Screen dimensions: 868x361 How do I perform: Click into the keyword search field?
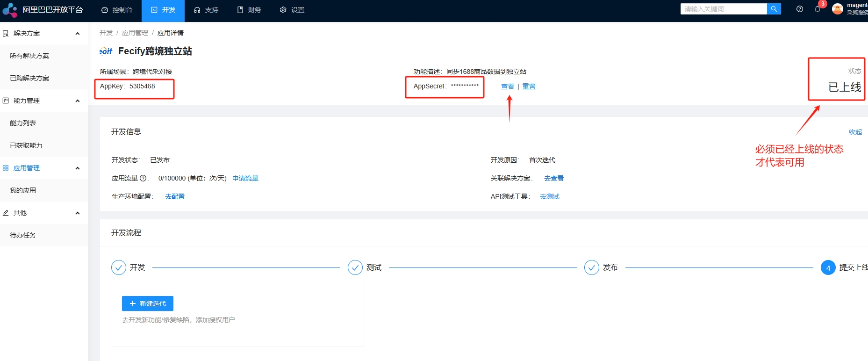pyautogui.click(x=723, y=9)
